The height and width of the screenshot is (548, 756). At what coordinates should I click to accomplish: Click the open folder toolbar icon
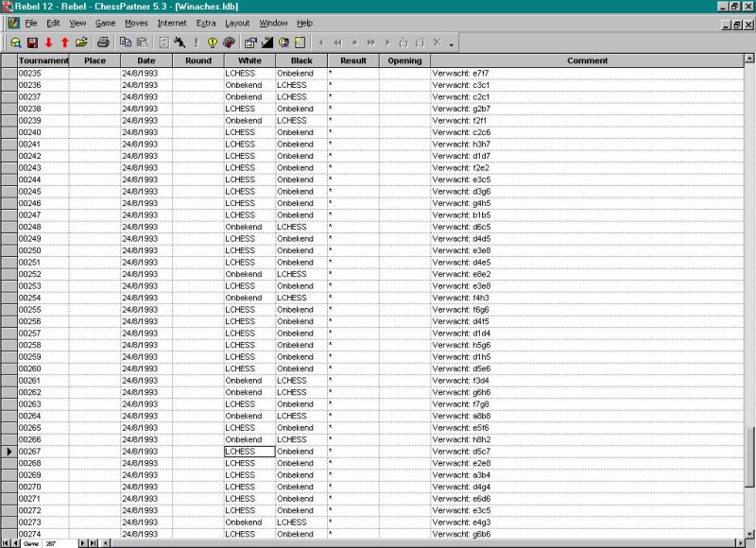(x=81, y=43)
